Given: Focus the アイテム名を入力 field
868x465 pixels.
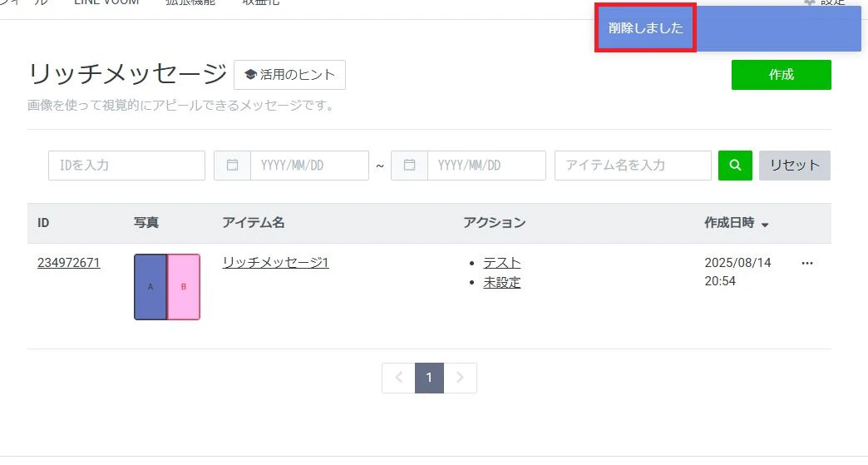Looking at the screenshot, I should [x=633, y=166].
